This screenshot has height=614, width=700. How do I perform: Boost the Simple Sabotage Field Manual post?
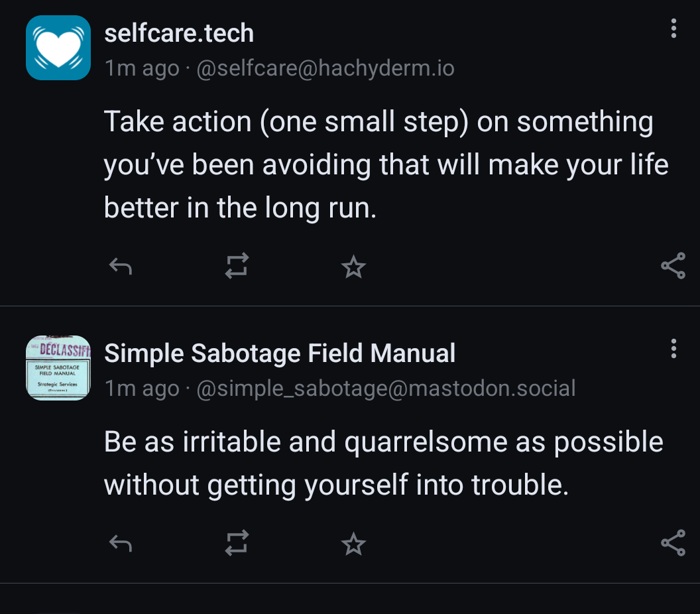coord(237,543)
